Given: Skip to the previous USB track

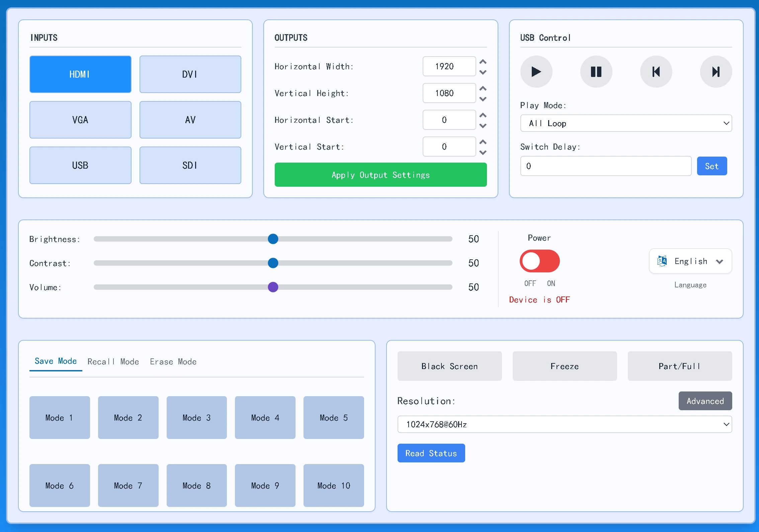Looking at the screenshot, I should click(x=656, y=72).
